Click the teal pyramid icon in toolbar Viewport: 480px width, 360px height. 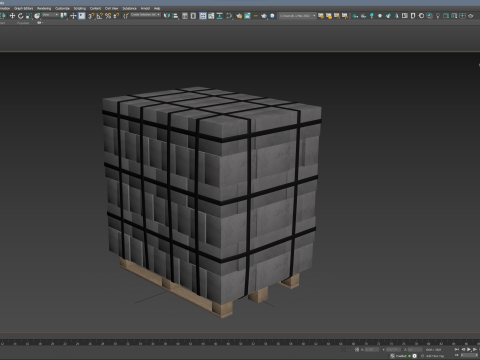[x=396, y=16]
